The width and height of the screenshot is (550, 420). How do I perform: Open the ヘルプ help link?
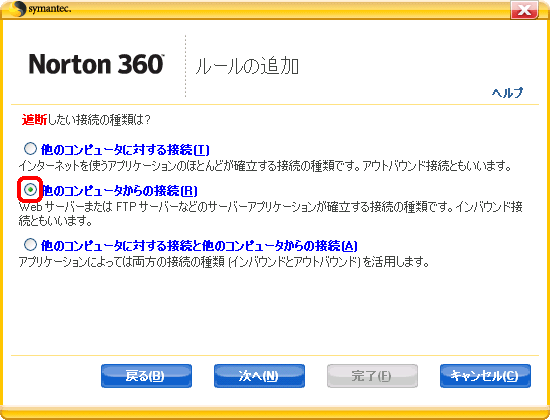click(508, 93)
